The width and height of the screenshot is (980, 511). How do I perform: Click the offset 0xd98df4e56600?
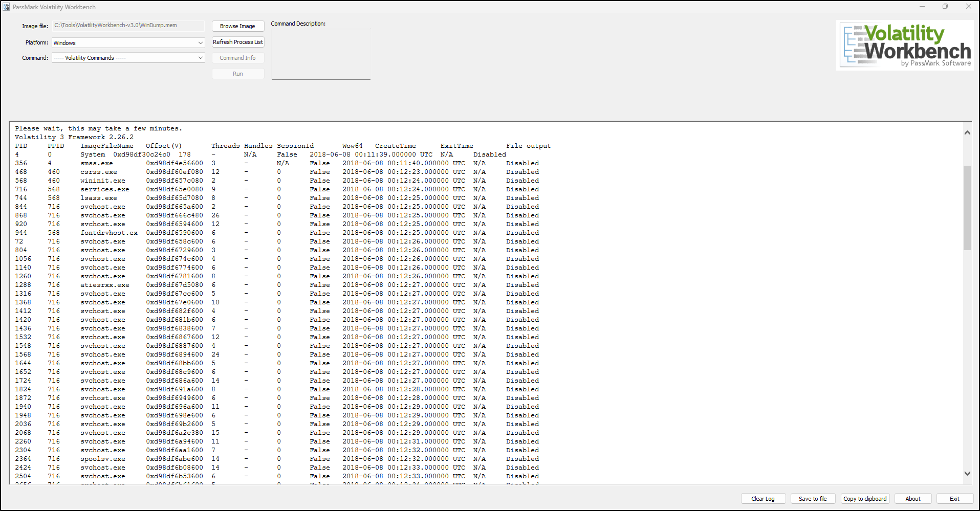tap(175, 163)
